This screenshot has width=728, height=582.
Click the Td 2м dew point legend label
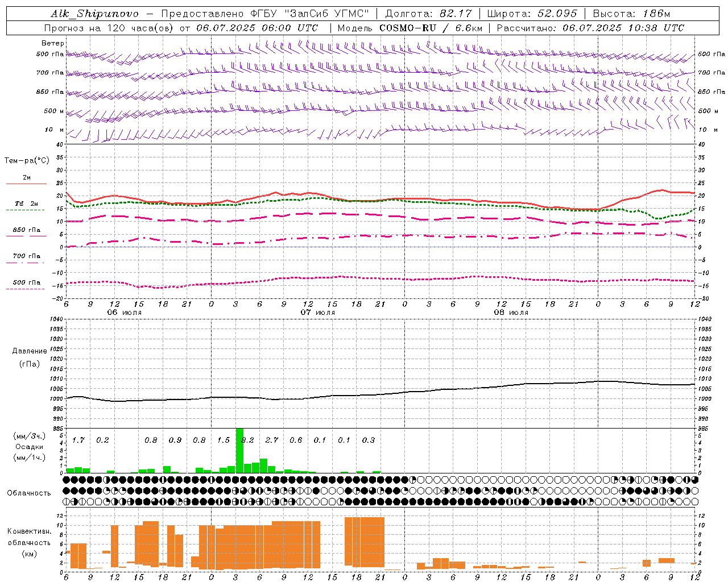point(27,203)
